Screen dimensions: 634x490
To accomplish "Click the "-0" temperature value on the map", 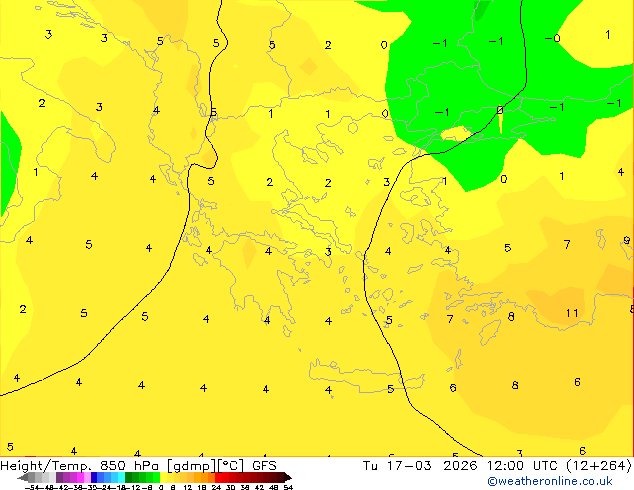I will pyautogui.click(x=553, y=38).
